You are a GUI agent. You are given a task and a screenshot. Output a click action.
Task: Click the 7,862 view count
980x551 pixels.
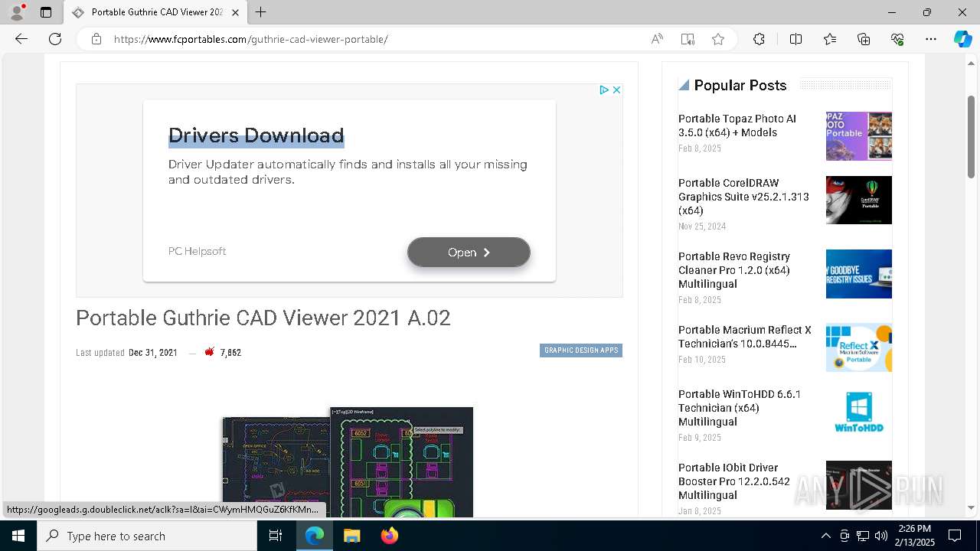click(x=230, y=353)
